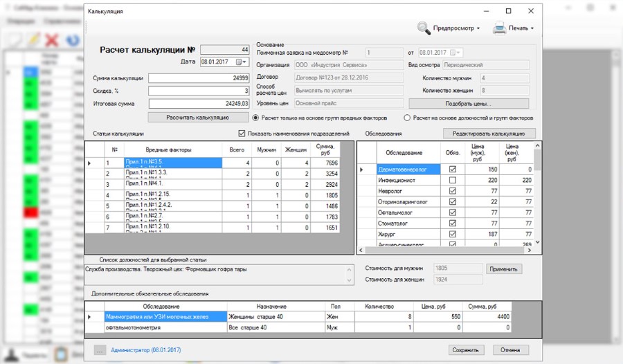
Task: Select the Маммография или УЗИ row
Action: pyautogui.click(x=298, y=317)
